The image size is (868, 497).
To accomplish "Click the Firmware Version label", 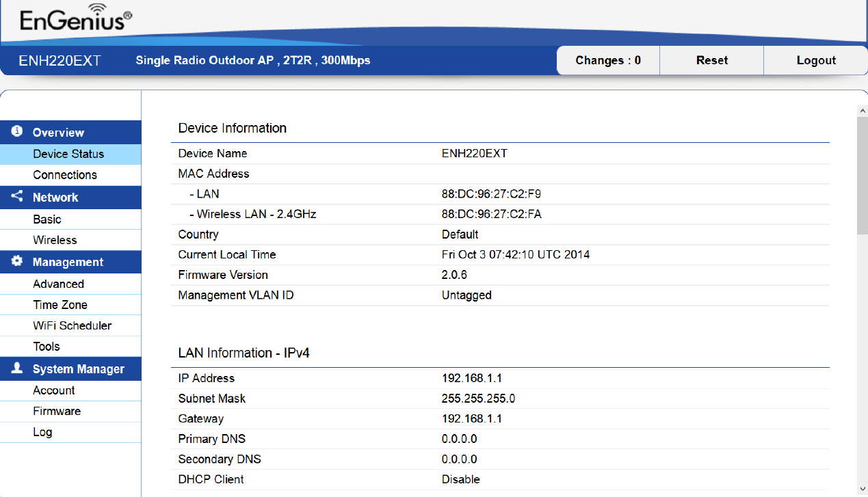I will coord(223,275).
